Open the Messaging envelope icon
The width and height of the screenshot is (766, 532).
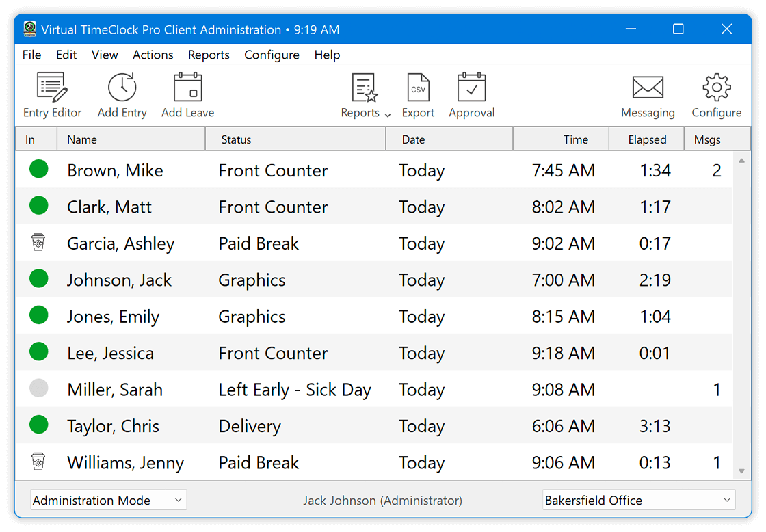[648, 88]
